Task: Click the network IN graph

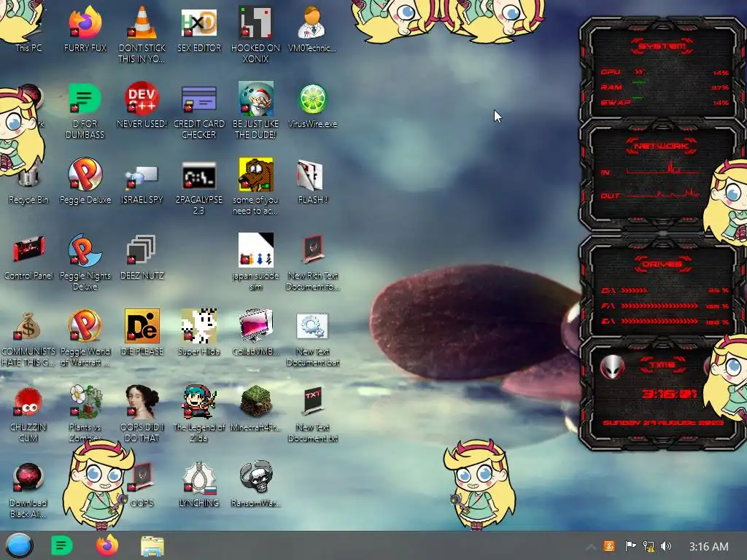Action: coord(662,169)
